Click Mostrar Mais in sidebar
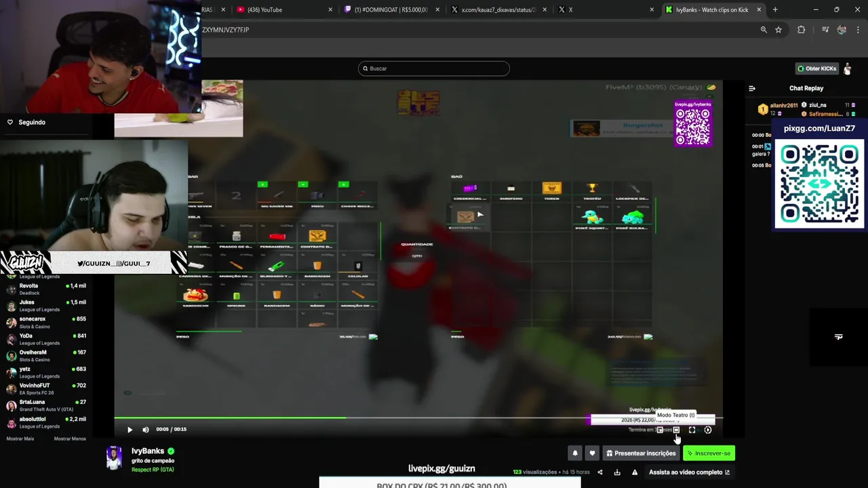 20,439
